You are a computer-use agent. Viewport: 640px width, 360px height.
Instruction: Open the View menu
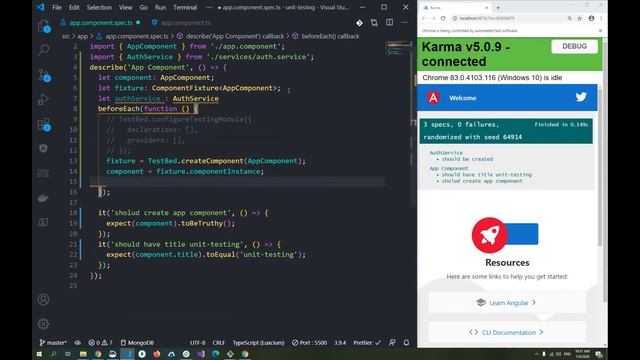pos(126,7)
